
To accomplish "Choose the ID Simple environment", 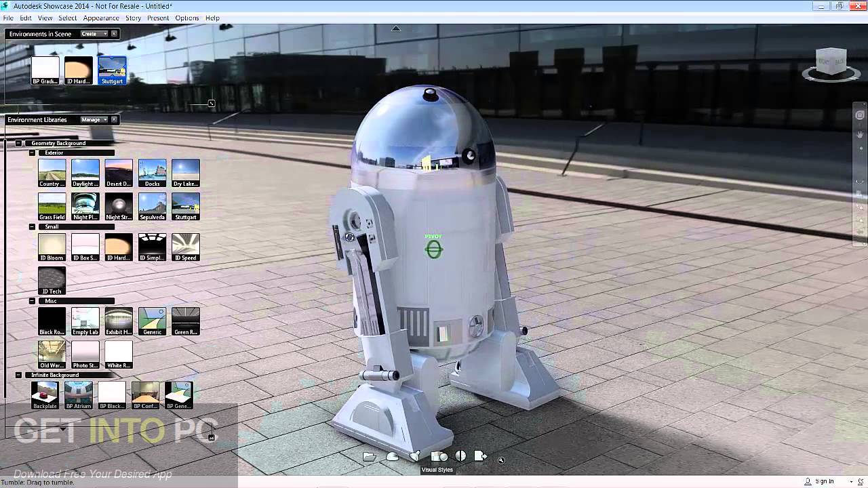I will [152, 247].
